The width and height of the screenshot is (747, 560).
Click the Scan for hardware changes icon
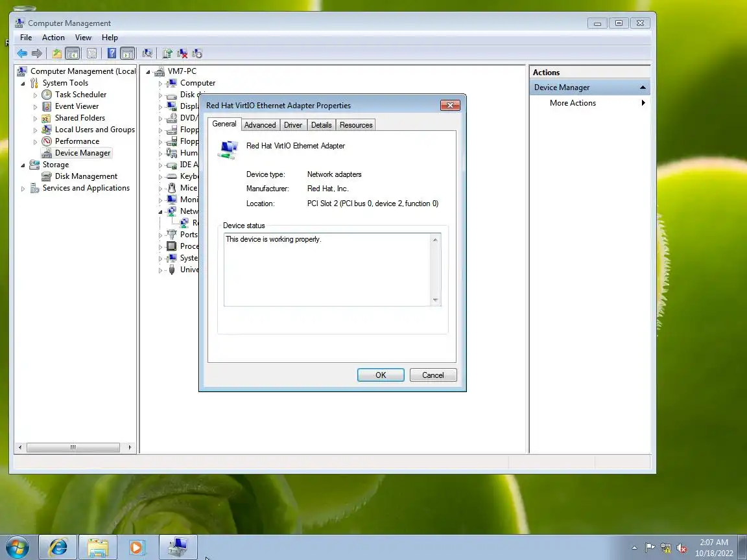click(x=147, y=53)
